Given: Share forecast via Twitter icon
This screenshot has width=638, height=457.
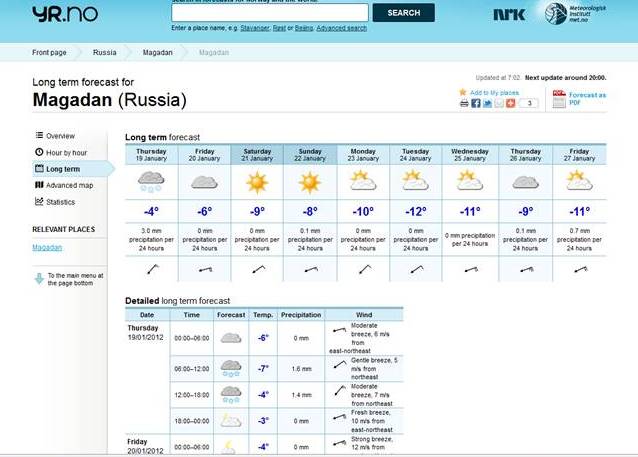Looking at the screenshot, I should click(487, 103).
